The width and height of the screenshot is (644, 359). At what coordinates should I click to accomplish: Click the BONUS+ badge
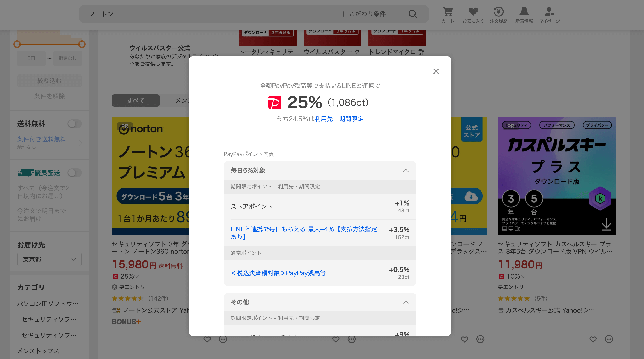tap(126, 322)
